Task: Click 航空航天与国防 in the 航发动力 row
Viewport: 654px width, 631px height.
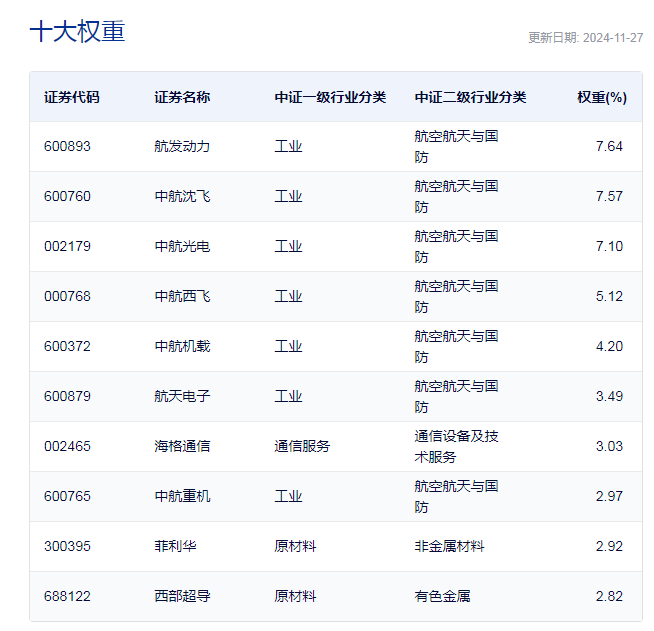Action: (x=456, y=147)
